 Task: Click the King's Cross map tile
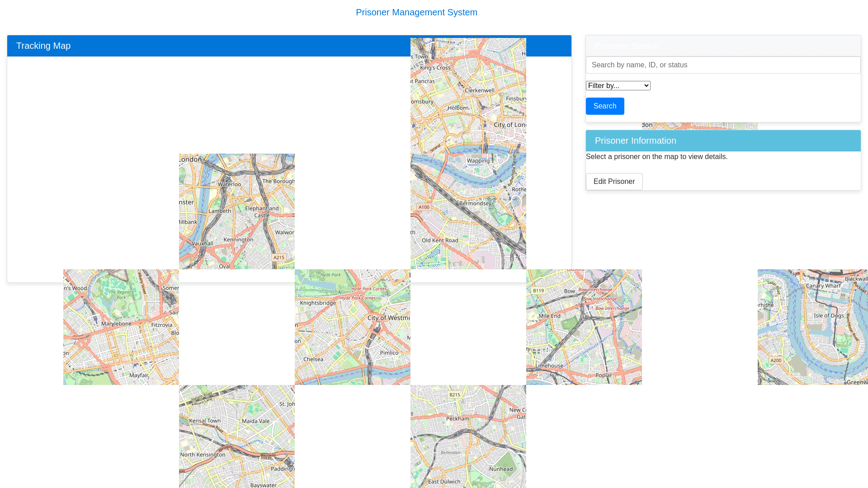[468, 96]
